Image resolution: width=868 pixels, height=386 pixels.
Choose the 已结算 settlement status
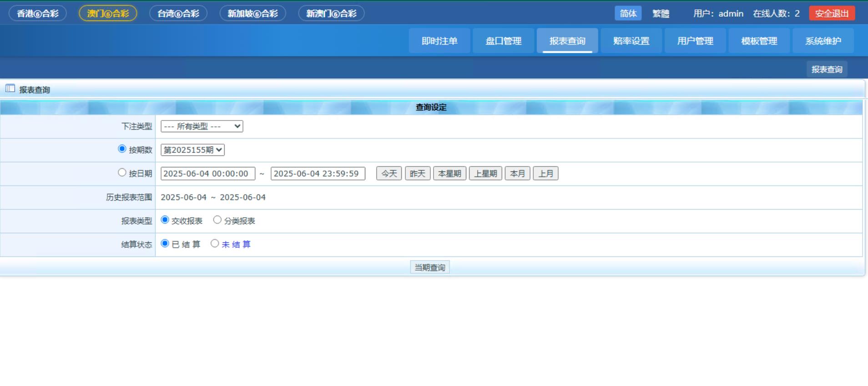165,244
